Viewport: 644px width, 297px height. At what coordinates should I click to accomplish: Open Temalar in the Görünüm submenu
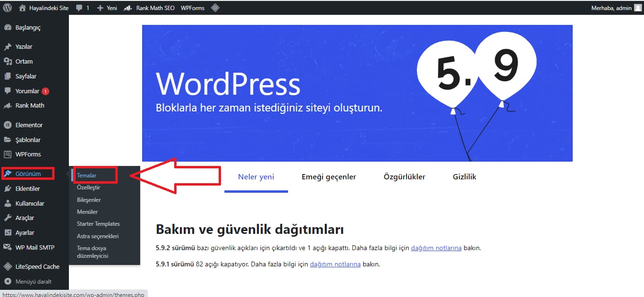87,176
